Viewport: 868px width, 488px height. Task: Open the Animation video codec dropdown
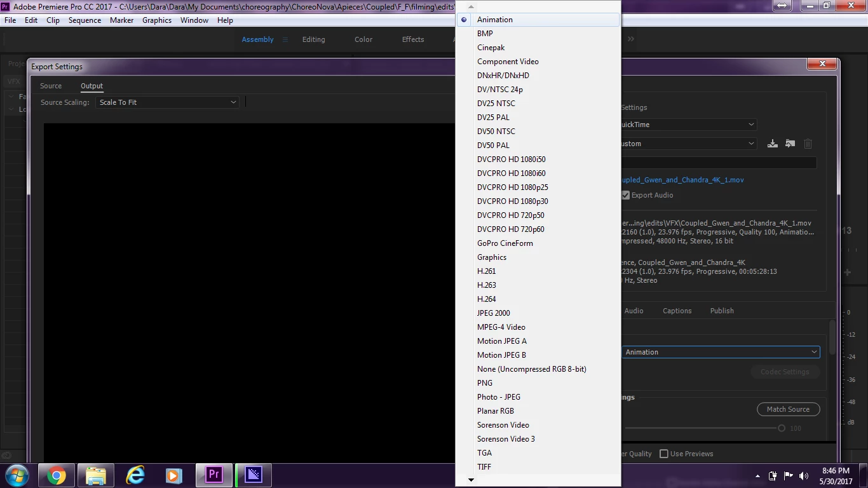[x=721, y=352]
